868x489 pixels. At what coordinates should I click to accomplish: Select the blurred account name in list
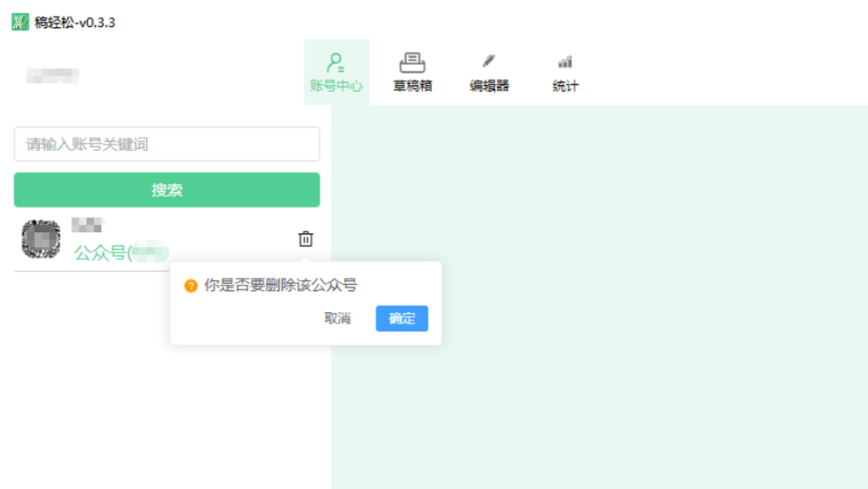[x=87, y=225]
